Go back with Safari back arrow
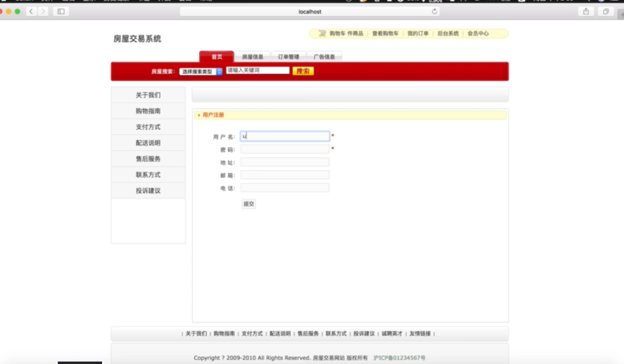This screenshot has height=364, width=624. point(31,12)
